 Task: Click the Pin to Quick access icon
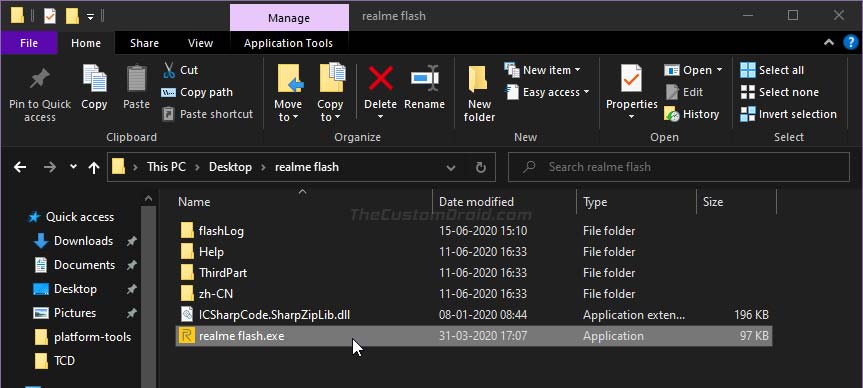[x=40, y=79]
